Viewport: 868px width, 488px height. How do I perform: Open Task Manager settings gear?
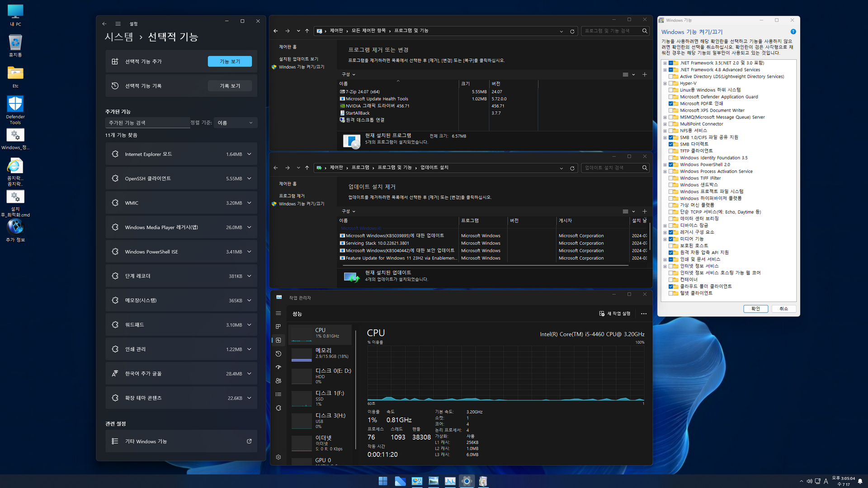coord(278,457)
